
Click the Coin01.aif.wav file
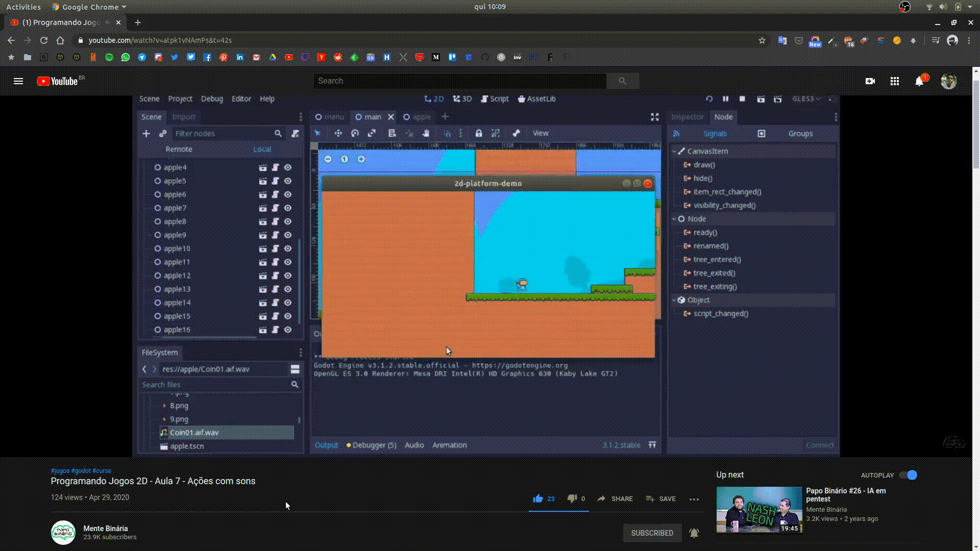194,433
